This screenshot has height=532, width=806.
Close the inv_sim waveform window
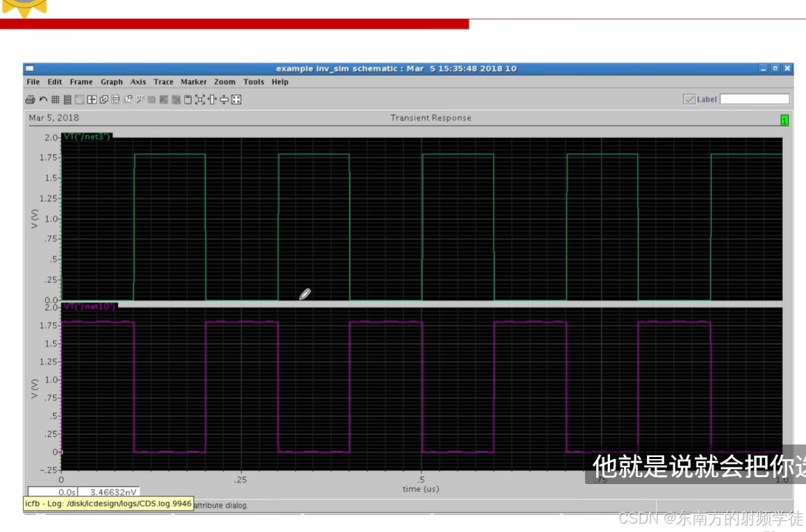[x=787, y=68]
